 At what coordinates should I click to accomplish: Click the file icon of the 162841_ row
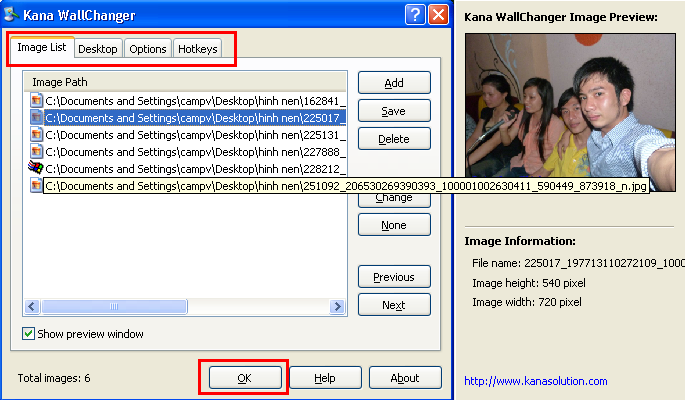(36, 100)
